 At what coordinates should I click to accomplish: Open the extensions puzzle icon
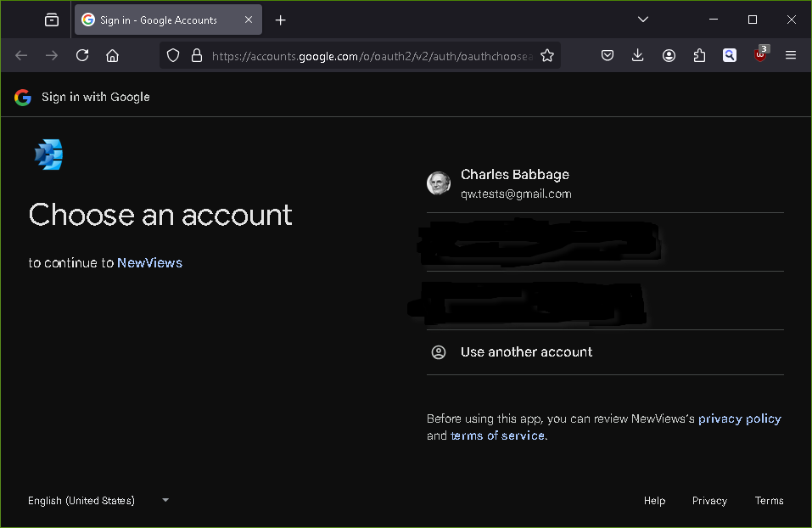[699, 55]
